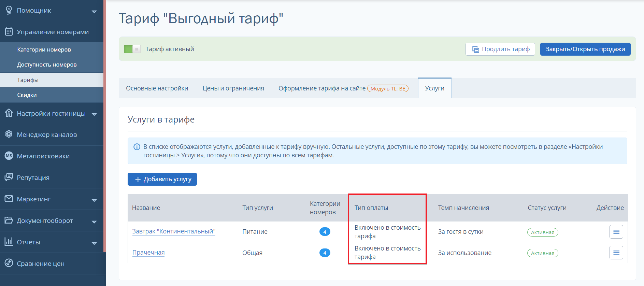Open the Основные настройки tab

157,88
